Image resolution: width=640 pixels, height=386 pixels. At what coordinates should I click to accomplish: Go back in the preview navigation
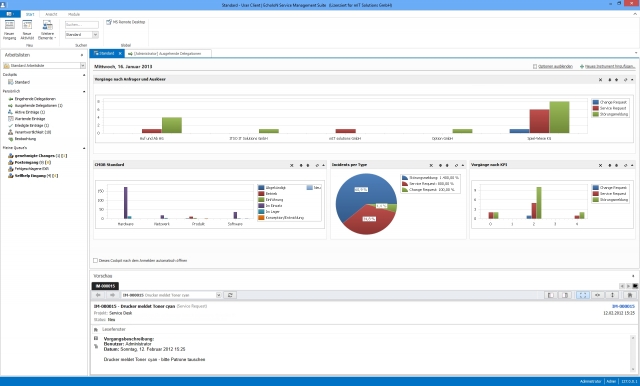click(98, 295)
